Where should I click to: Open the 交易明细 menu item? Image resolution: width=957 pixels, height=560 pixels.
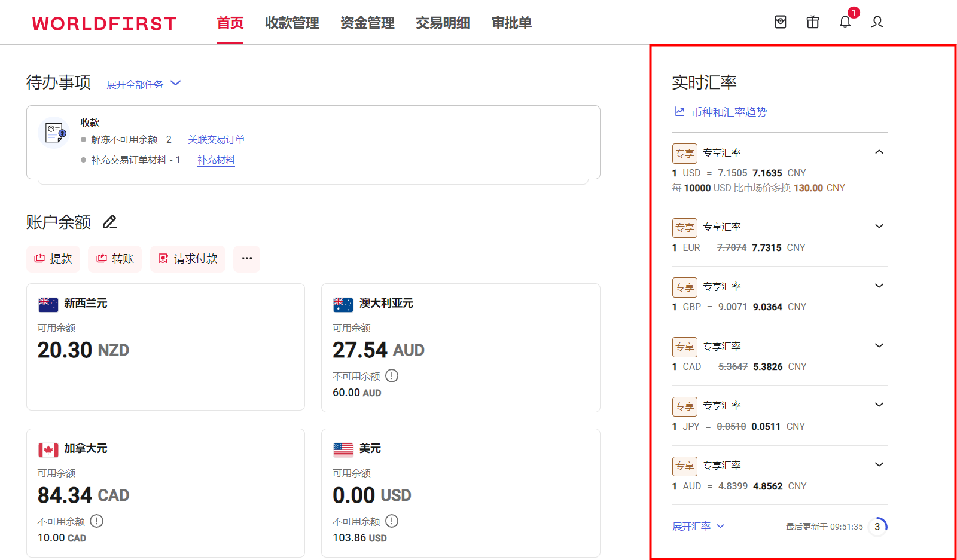443,23
